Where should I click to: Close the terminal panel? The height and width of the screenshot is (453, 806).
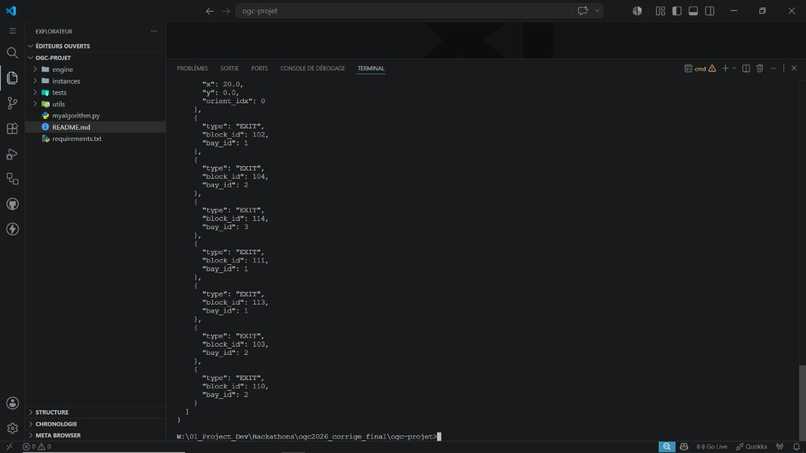pos(794,68)
